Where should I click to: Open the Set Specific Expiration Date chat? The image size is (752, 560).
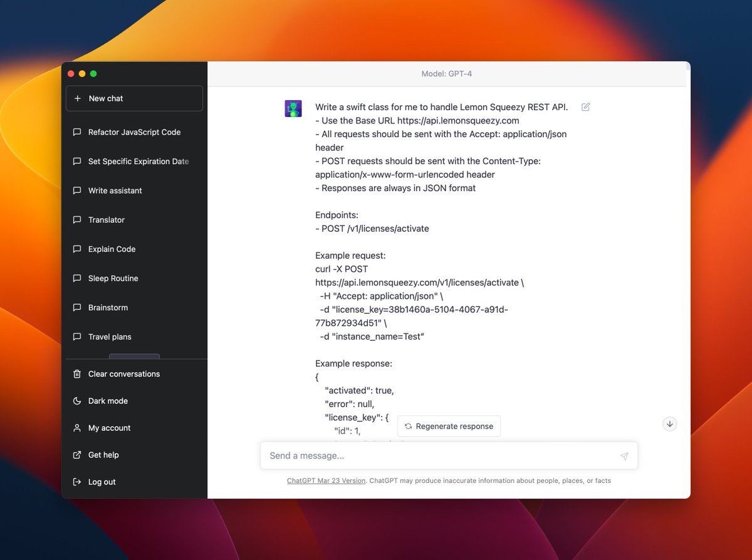134,161
